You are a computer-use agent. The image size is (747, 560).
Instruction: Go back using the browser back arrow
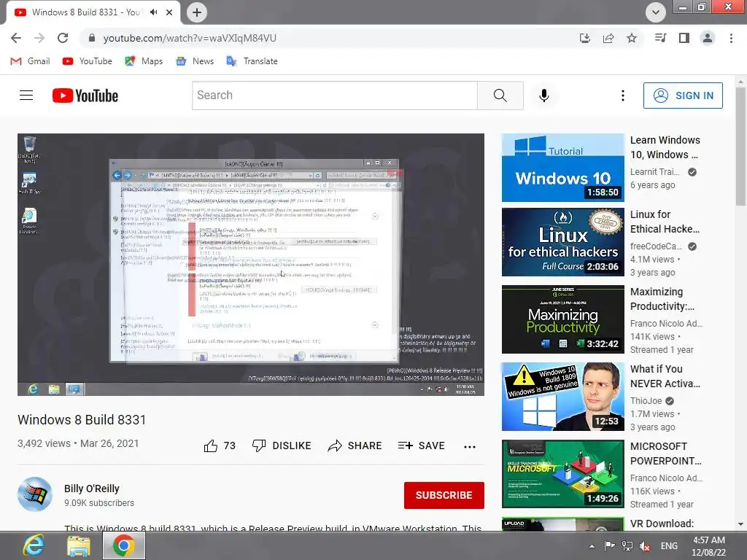click(x=16, y=38)
